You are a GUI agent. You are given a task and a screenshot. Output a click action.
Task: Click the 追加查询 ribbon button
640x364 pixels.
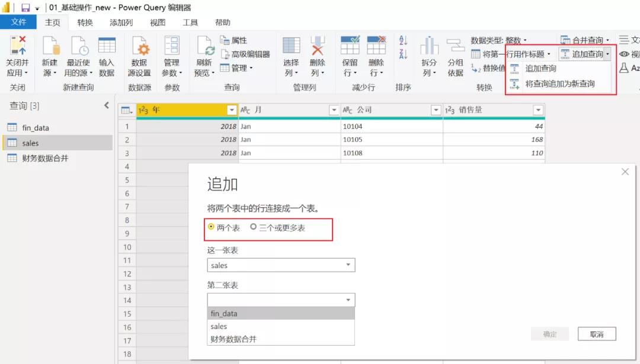pos(582,54)
